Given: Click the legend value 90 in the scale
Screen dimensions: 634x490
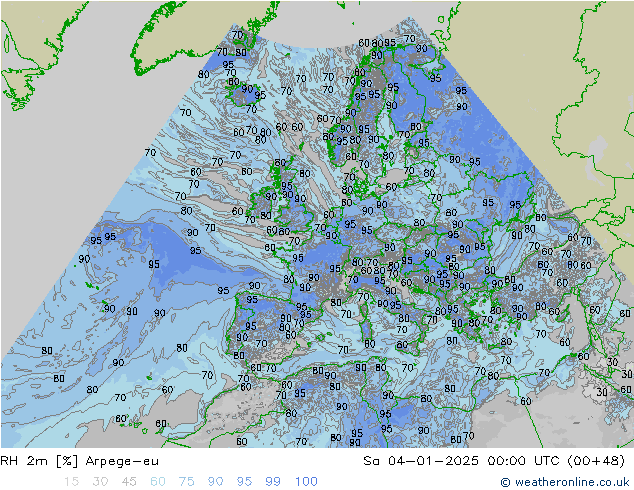Looking at the screenshot, I should click(x=216, y=482).
